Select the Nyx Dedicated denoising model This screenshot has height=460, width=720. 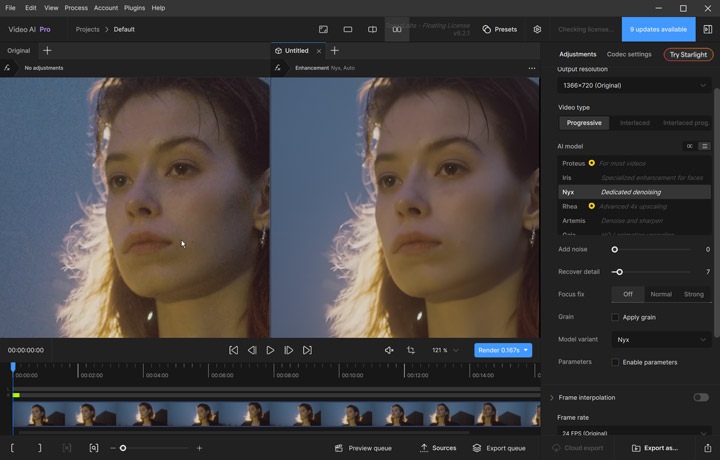click(x=634, y=192)
